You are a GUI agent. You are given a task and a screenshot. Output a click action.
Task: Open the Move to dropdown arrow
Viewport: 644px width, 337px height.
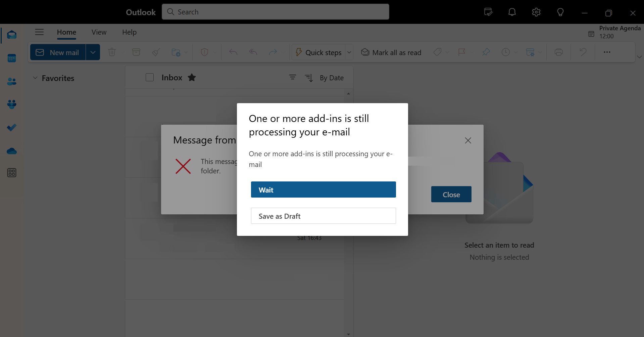186,52
